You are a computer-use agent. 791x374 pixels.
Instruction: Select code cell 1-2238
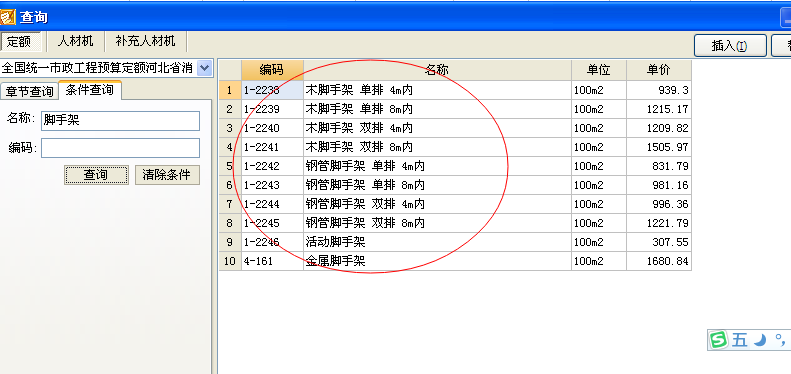272,90
